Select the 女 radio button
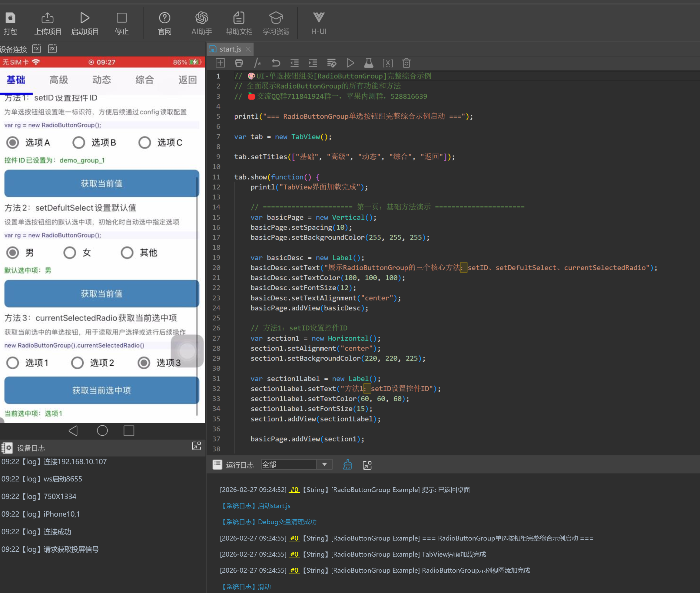This screenshot has width=700, height=593. click(x=70, y=253)
